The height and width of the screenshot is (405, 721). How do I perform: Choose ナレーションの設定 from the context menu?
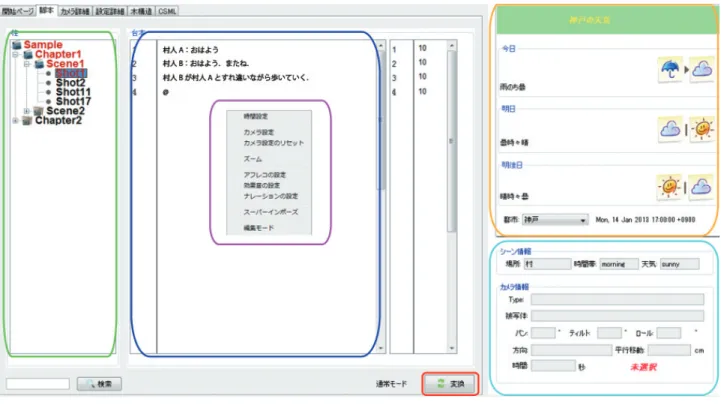pos(269,196)
